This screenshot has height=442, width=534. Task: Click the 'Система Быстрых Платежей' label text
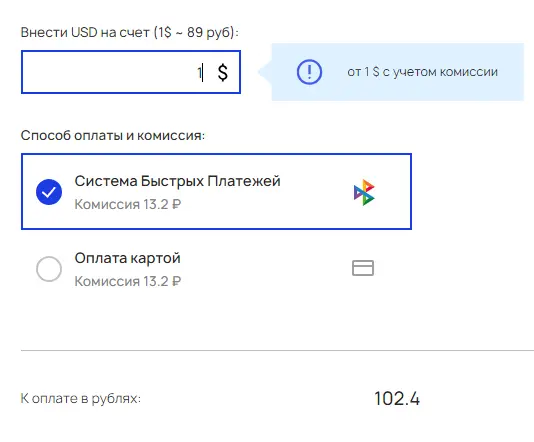point(177,181)
